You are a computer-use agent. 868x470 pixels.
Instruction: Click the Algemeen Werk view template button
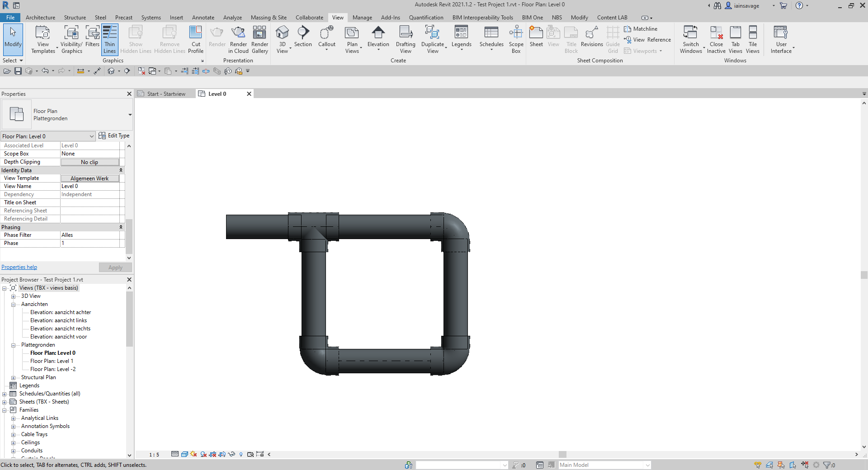(x=90, y=179)
